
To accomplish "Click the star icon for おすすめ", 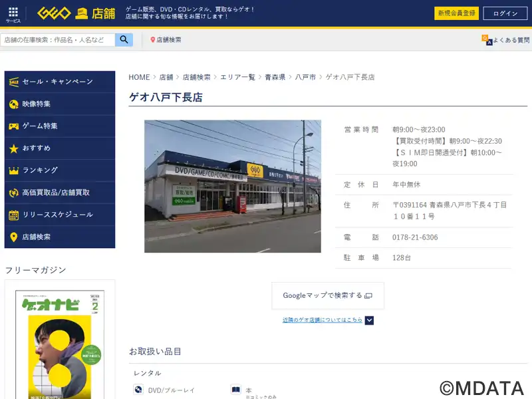I will tap(13, 148).
